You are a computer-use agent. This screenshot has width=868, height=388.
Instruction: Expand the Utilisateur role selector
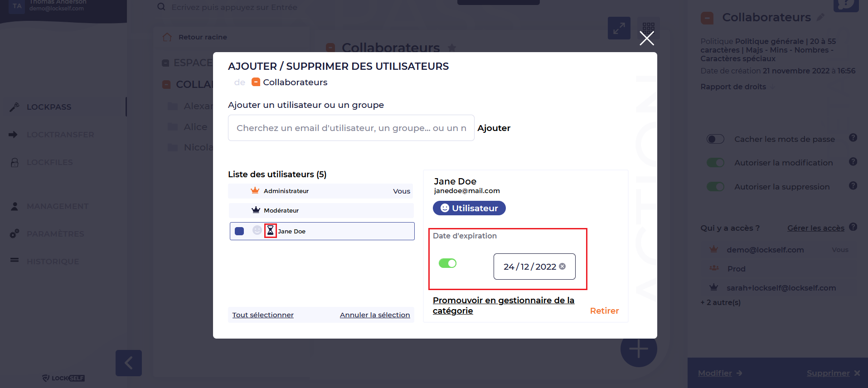[x=469, y=208]
